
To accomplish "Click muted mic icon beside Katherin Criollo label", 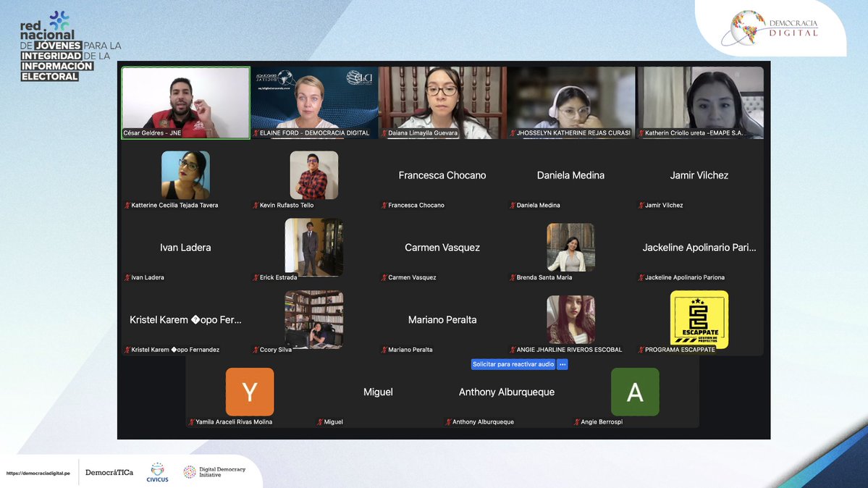I will (x=641, y=133).
